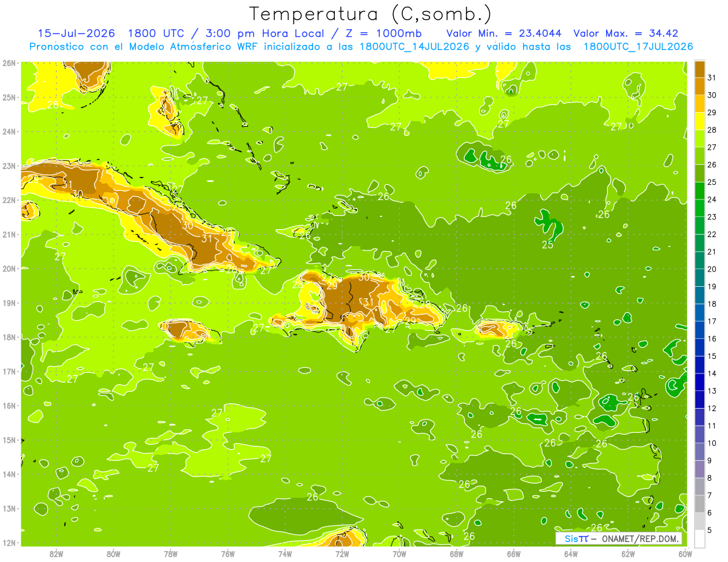Click the '25N' latitude axis label
This screenshot has height=562, width=728.
click(9, 97)
